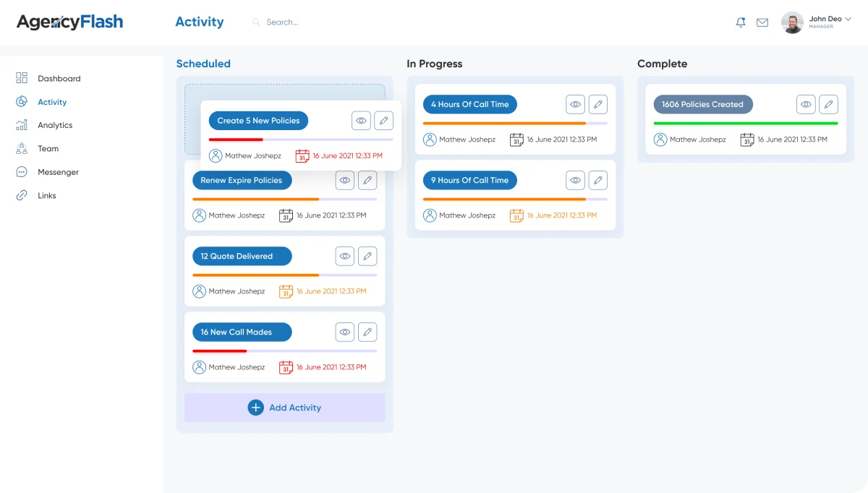
Task: Select the Links sidebar icon
Action: click(x=22, y=195)
